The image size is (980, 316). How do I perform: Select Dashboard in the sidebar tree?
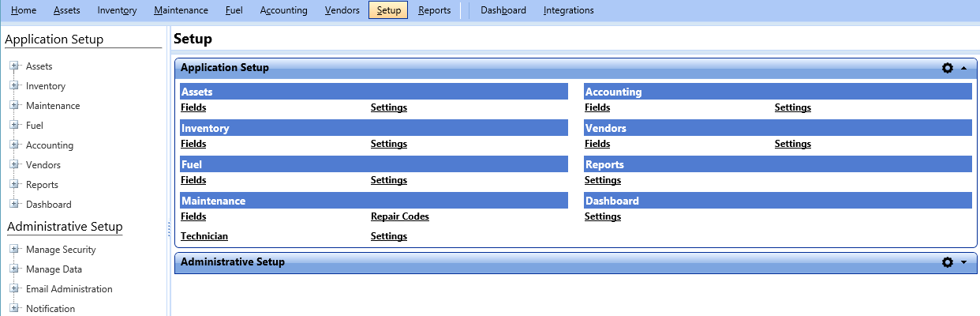coord(49,205)
